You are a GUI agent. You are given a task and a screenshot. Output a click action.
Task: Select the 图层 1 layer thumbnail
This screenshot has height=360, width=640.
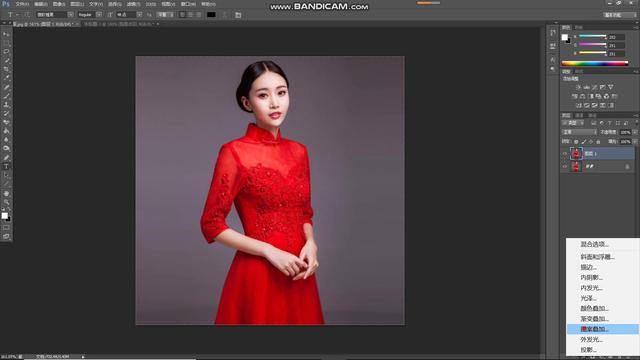(576, 154)
